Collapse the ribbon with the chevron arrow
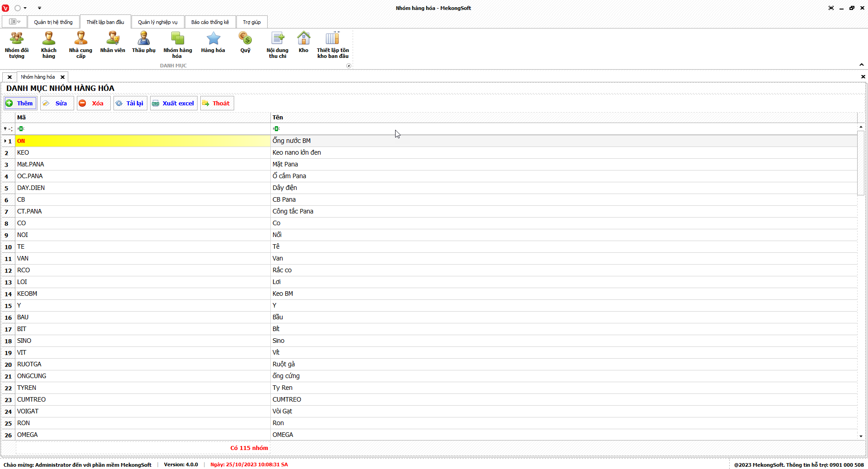The image size is (868, 469). coord(862,65)
